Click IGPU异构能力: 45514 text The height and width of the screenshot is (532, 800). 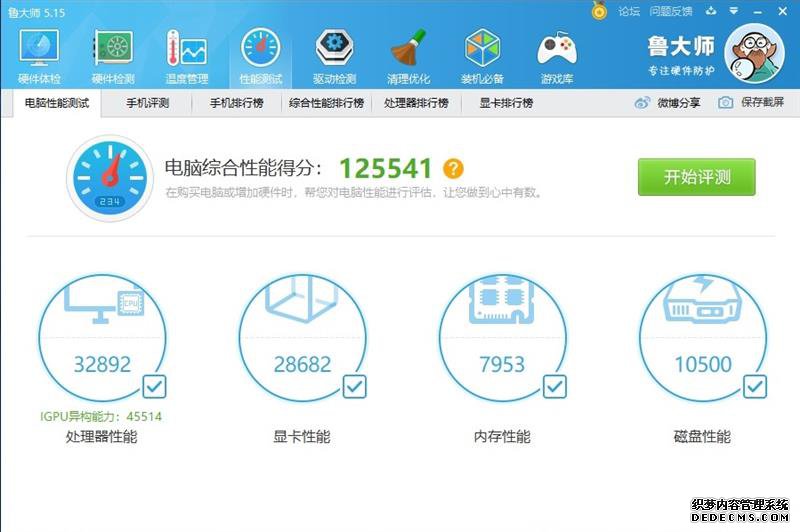[101, 416]
